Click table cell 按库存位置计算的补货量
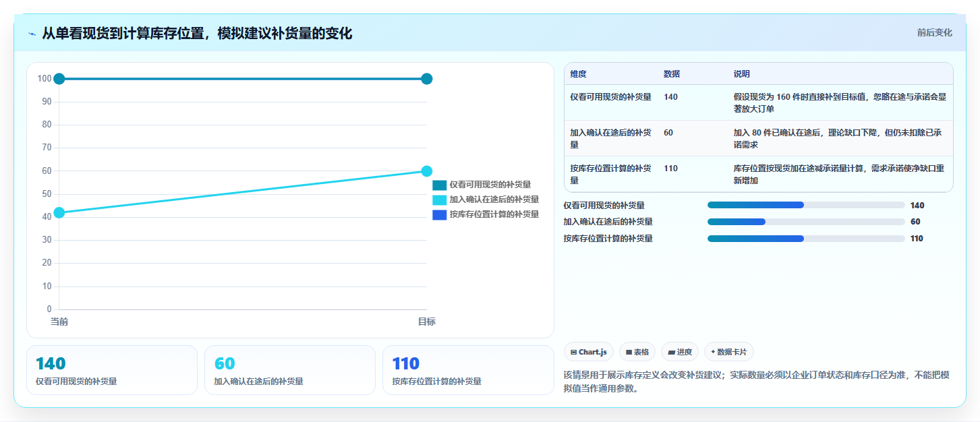 (x=611, y=174)
